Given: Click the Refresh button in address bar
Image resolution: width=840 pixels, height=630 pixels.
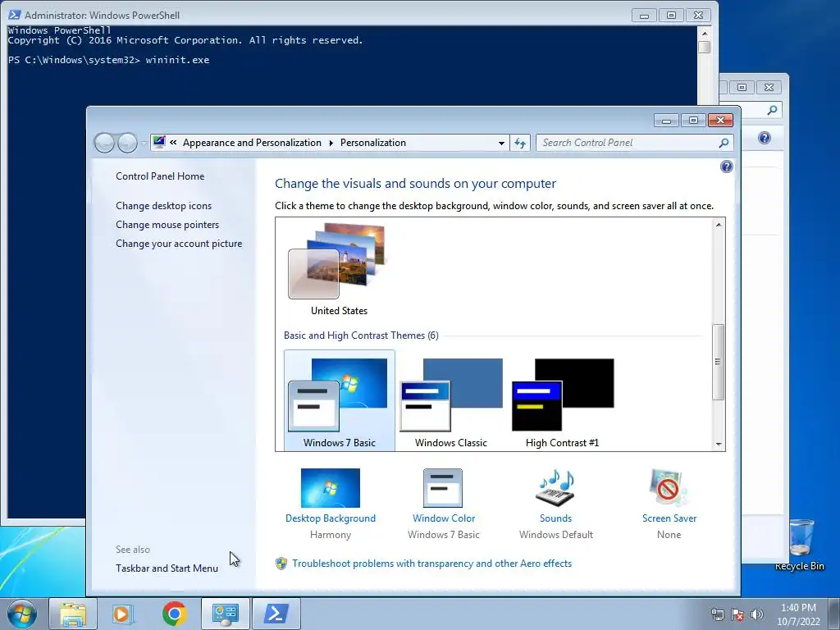Looking at the screenshot, I should (x=520, y=143).
